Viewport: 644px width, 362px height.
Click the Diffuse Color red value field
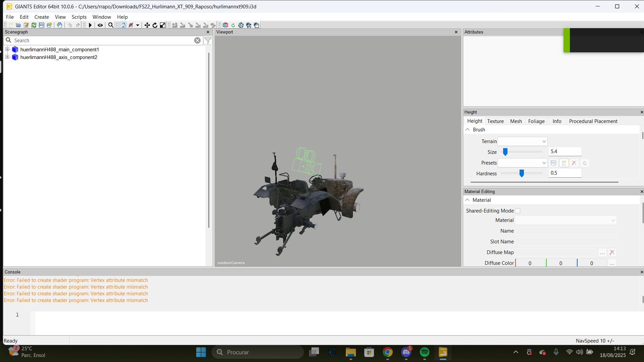[x=530, y=263]
